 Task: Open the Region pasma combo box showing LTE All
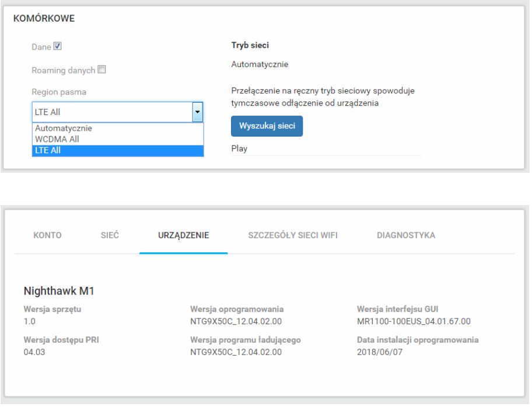point(112,112)
